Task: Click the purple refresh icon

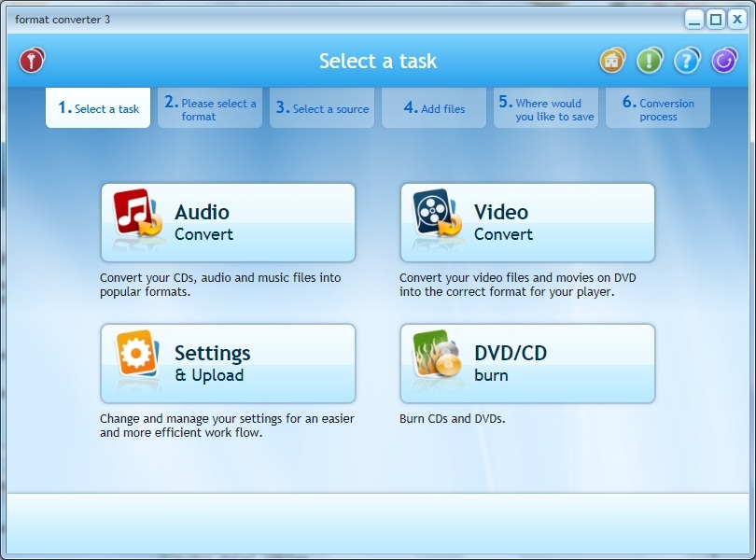Action: tap(722, 60)
